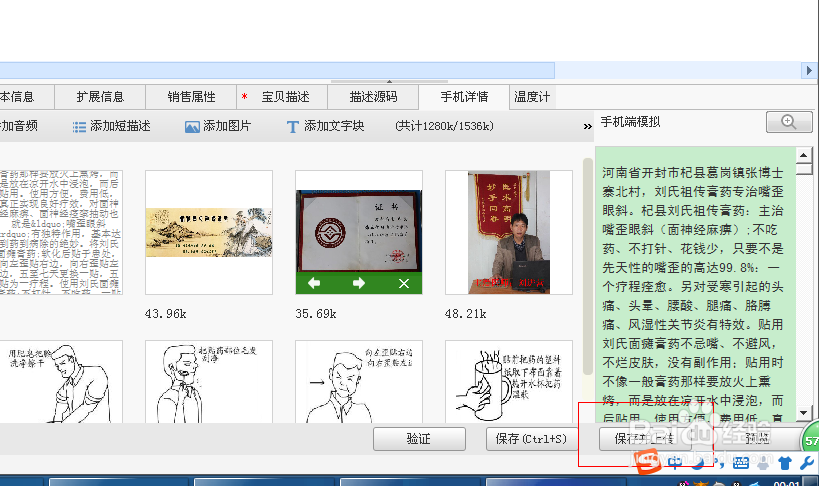The height and width of the screenshot is (486, 819).
Task: Click the splitter collapse arrow above the tabs
Action: pos(389,82)
